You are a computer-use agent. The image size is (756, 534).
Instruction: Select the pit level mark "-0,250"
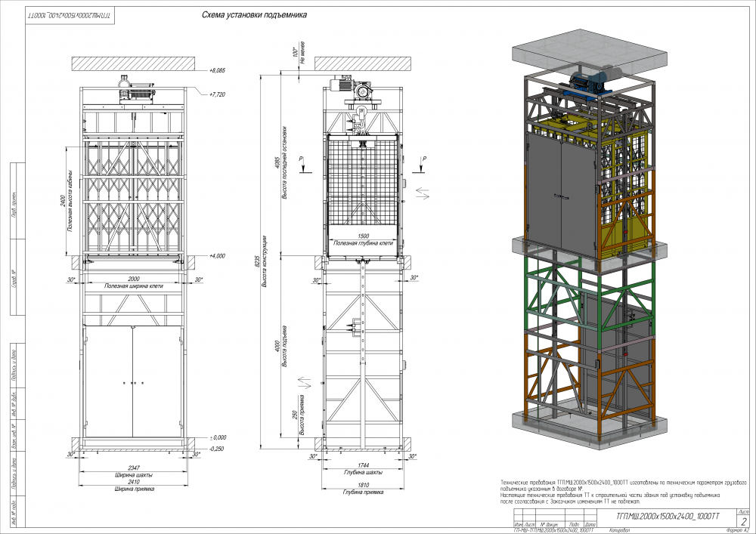click(218, 449)
